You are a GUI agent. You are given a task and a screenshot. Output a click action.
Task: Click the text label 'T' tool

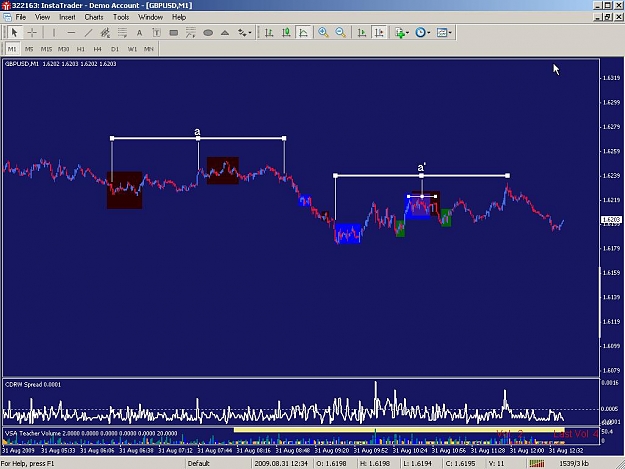tap(157, 33)
